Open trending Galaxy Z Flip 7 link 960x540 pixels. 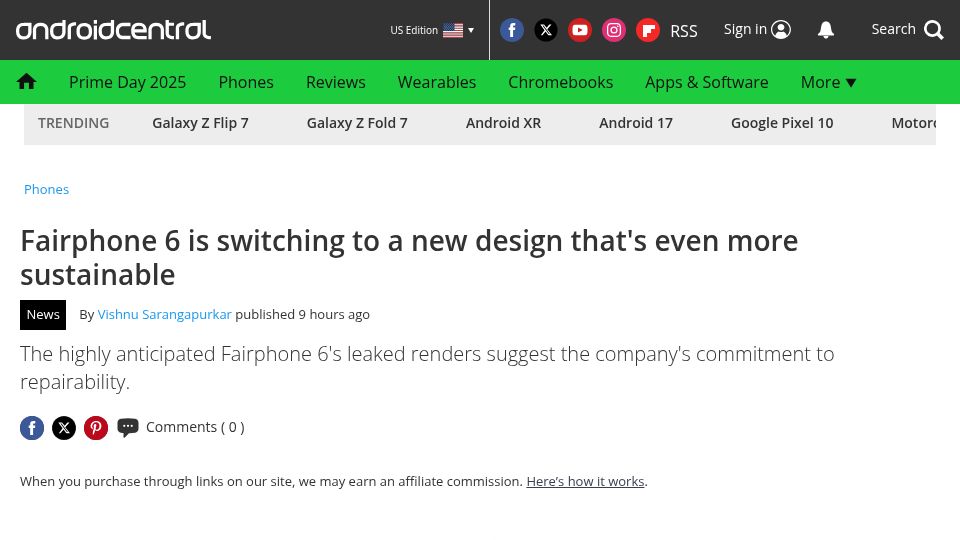(x=200, y=123)
